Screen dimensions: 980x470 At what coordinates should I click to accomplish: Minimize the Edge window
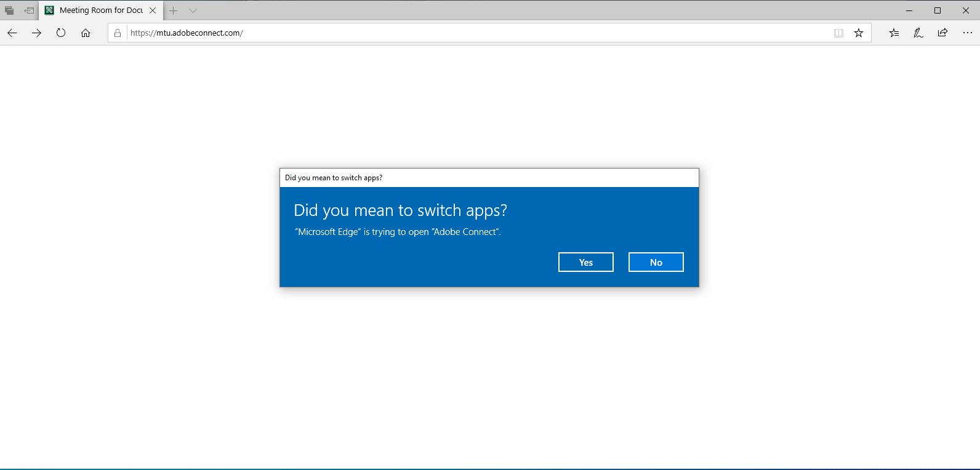coord(909,10)
